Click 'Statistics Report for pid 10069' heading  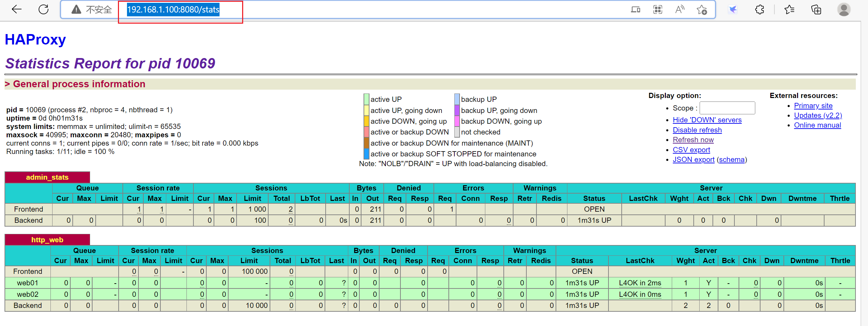(x=110, y=64)
